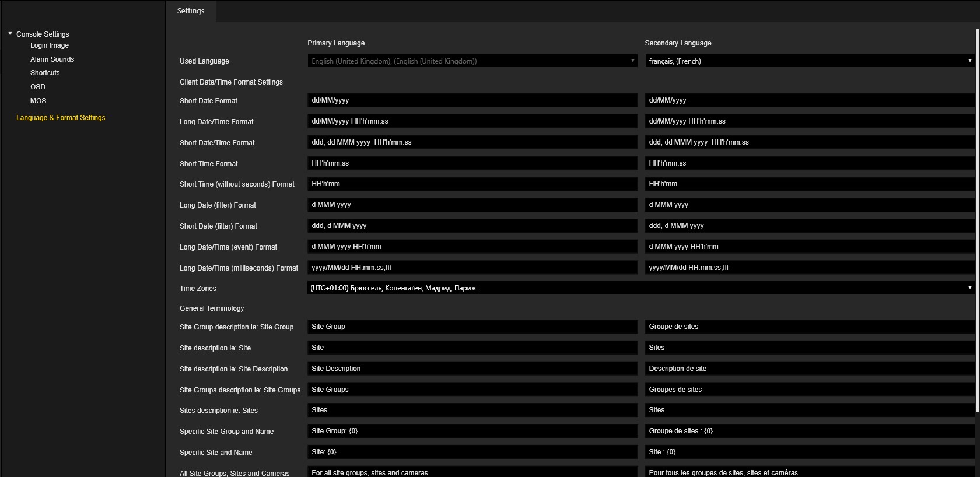Screen dimensions: 980x477
Task: Click primary Long Date/Time (milliseconds) Format field
Action: click(x=472, y=268)
